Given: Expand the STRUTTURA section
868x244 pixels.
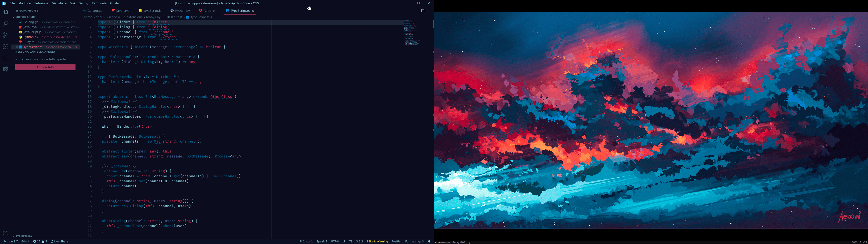Looking at the screenshot, I should tap(23, 236).
